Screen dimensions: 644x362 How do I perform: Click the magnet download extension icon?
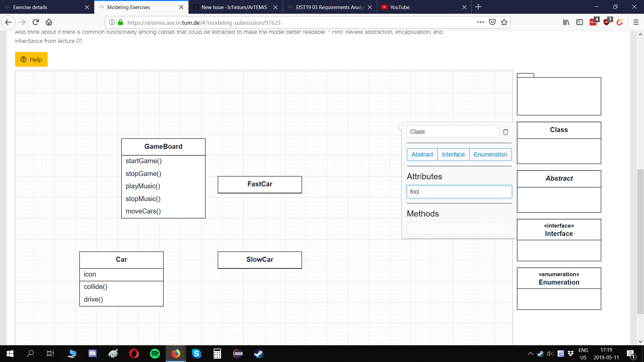click(x=620, y=22)
